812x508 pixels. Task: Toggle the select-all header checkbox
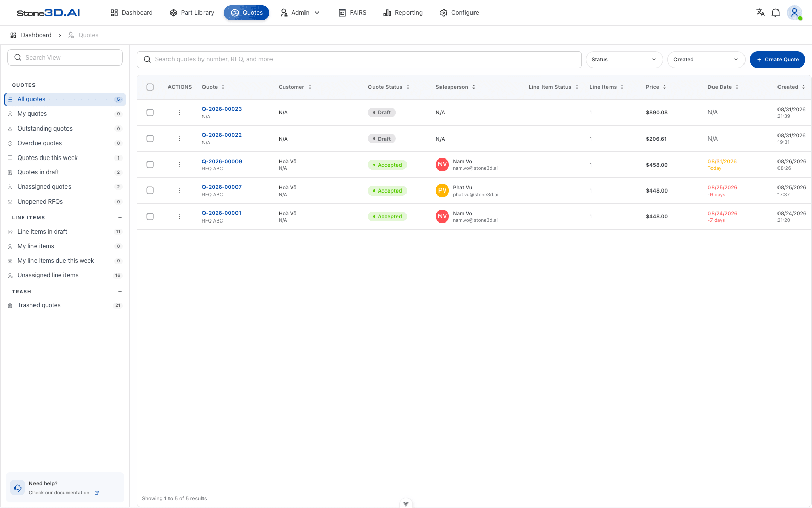pos(150,87)
